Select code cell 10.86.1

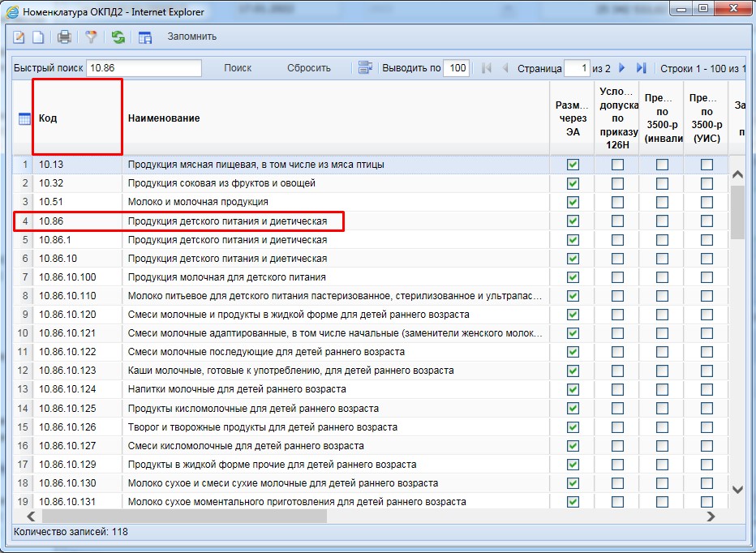(78, 240)
